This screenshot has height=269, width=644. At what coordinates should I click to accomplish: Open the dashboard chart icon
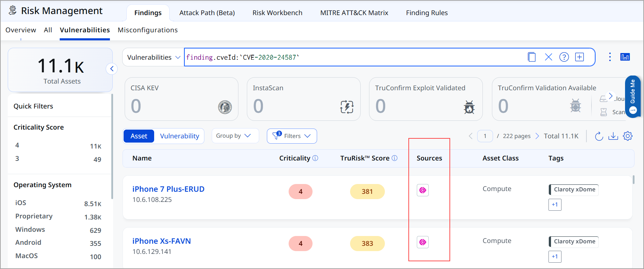click(625, 57)
